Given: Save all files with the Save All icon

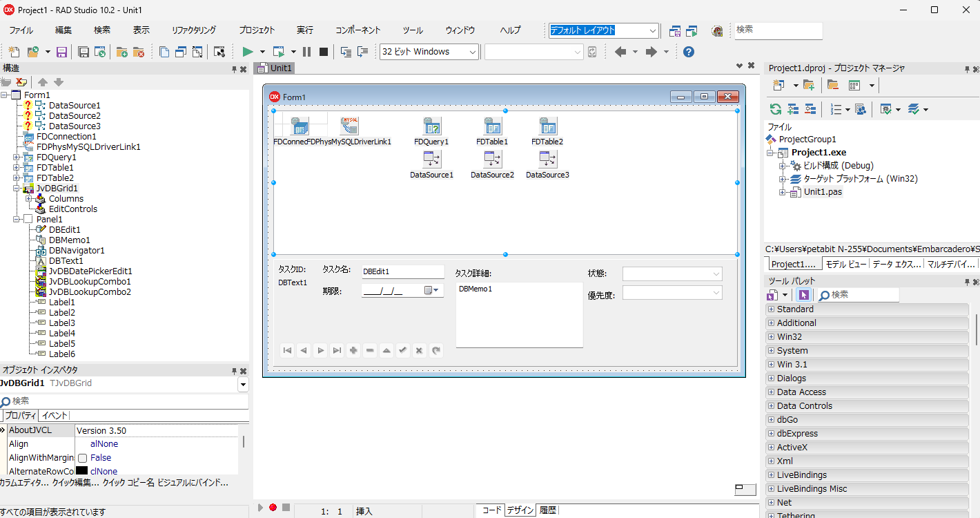Looking at the screenshot, I should 85,52.
